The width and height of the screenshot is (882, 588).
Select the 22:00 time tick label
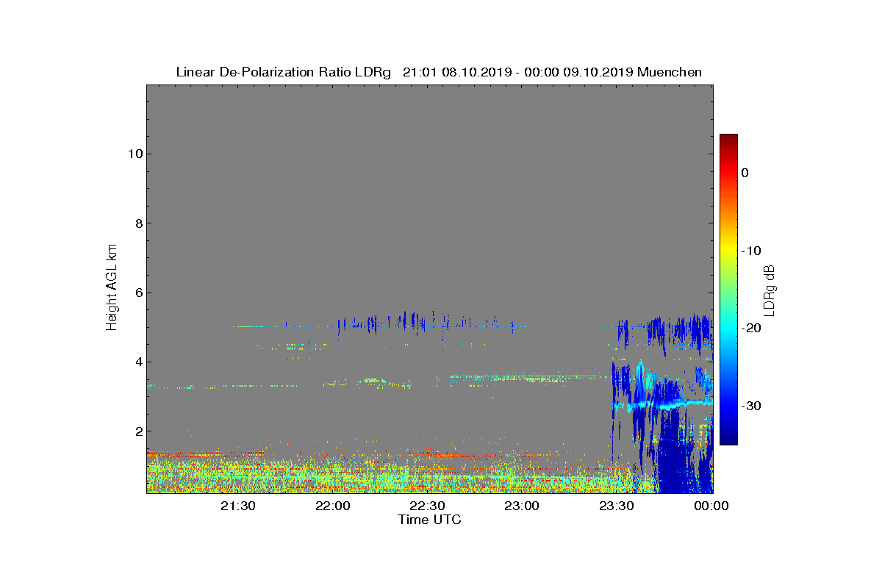tap(333, 506)
